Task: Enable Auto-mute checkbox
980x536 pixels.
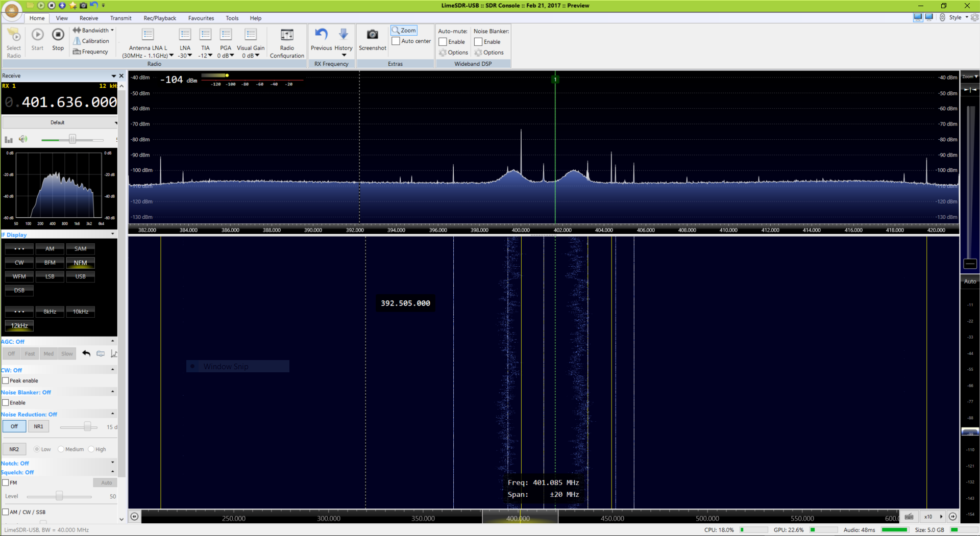Action: pyautogui.click(x=443, y=42)
